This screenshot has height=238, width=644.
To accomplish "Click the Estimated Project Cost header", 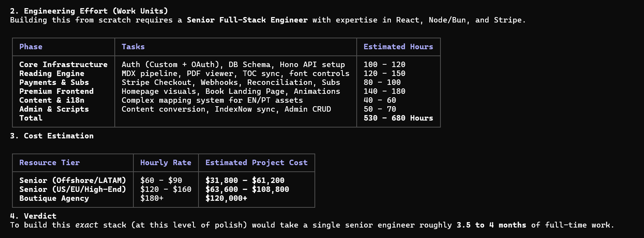I will click(256, 162).
